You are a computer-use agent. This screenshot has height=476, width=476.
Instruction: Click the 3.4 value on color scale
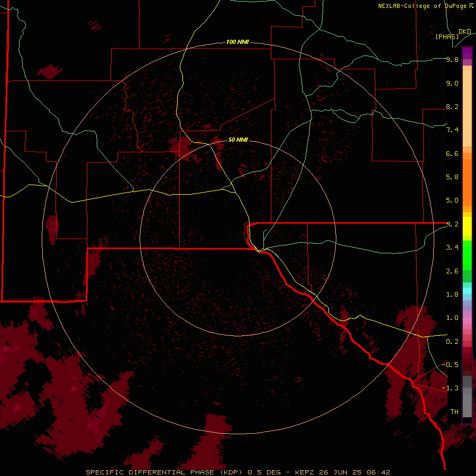click(452, 248)
